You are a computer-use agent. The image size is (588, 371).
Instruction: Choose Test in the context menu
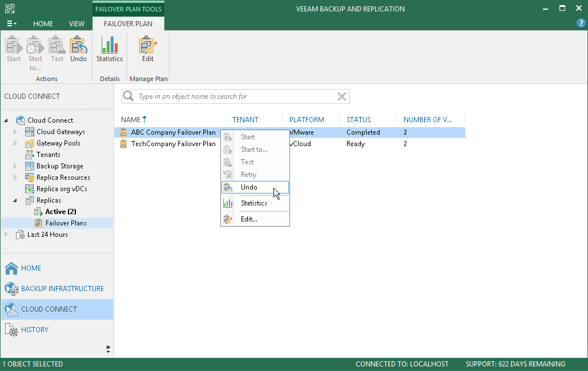pyautogui.click(x=255, y=162)
